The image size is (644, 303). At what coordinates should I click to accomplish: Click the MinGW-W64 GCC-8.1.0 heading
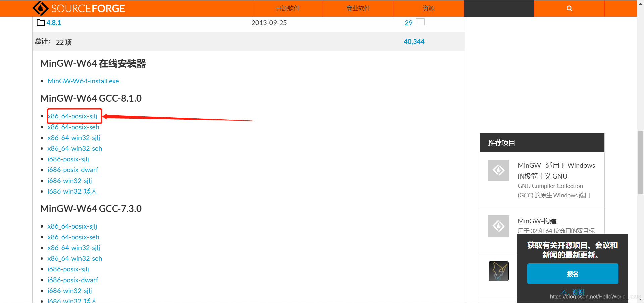pyautogui.click(x=91, y=98)
